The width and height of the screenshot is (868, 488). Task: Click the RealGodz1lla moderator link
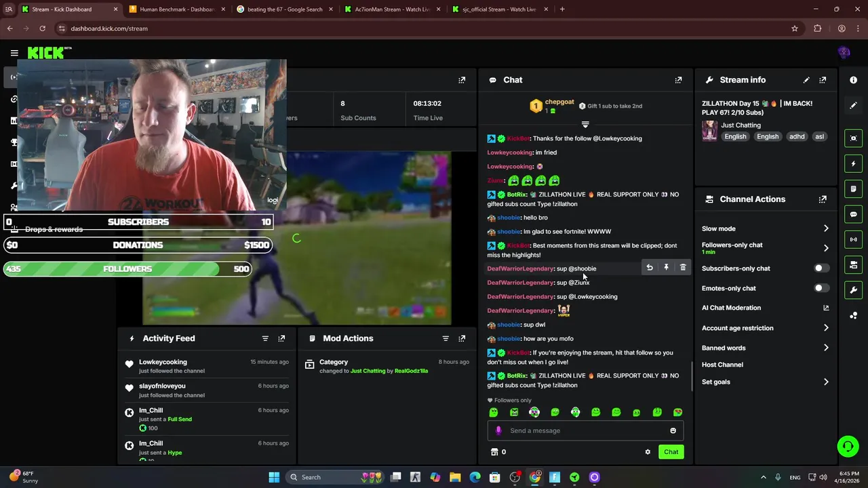(x=411, y=371)
